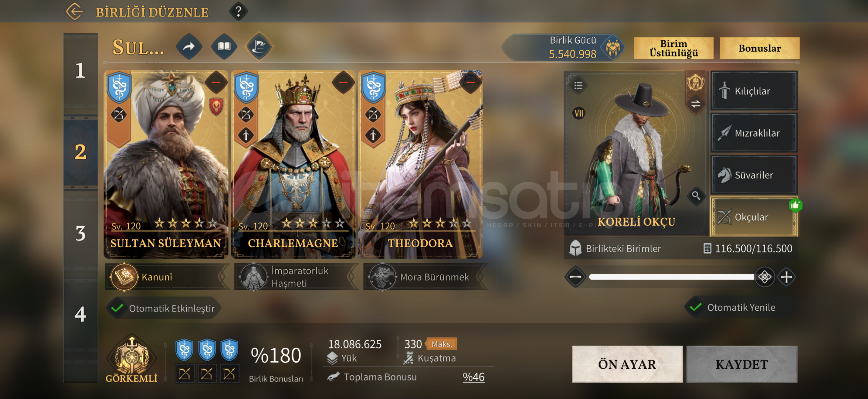Go back with the arrow icon

coord(75,11)
